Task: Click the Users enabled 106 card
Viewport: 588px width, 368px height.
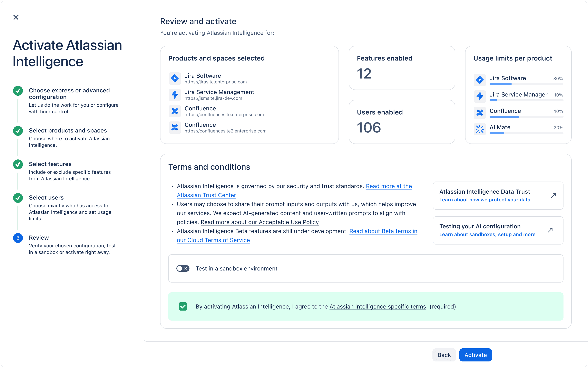Action: pos(402,122)
